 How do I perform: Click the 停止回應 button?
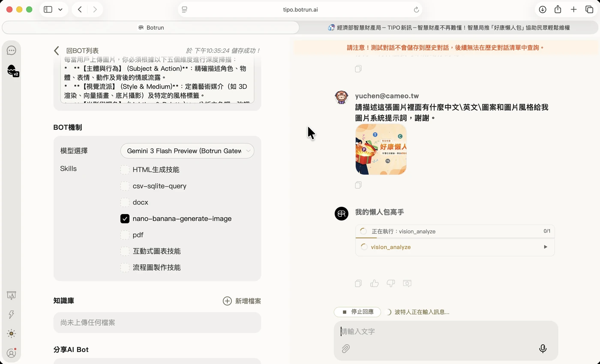pyautogui.click(x=358, y=312)
